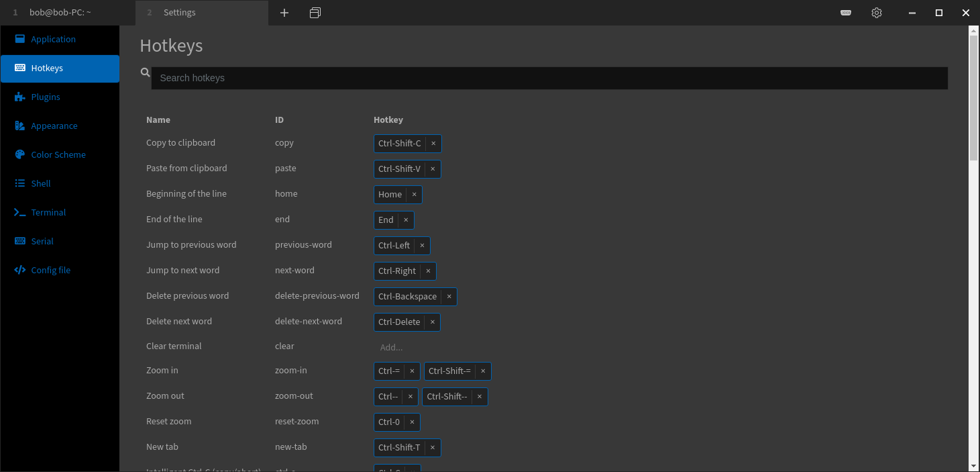Select the Settings tab
Image resolution: width=980 pixels, height=472 pixels.
[179, 12]
